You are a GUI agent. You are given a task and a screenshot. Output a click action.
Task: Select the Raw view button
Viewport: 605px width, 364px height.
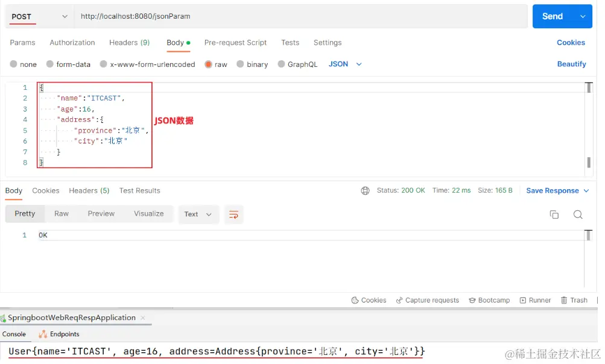pos(62,213)
